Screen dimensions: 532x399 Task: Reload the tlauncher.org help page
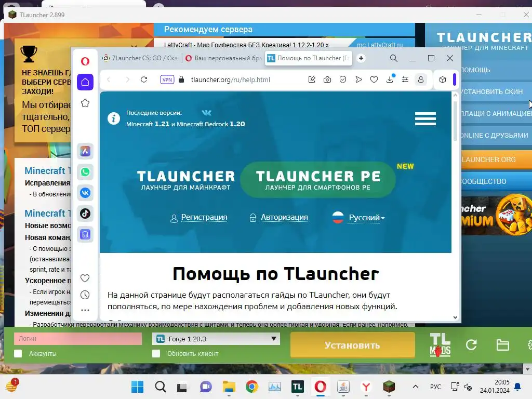144,79
